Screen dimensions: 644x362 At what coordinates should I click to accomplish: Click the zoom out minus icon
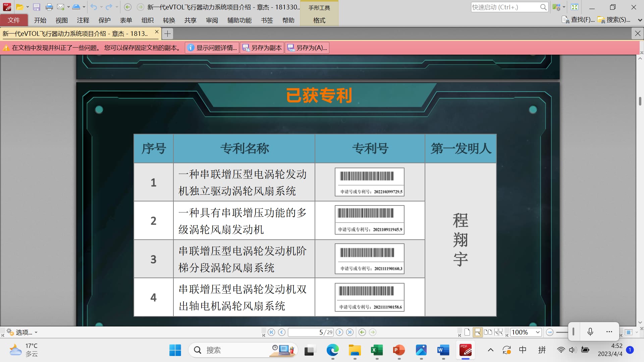549,332
